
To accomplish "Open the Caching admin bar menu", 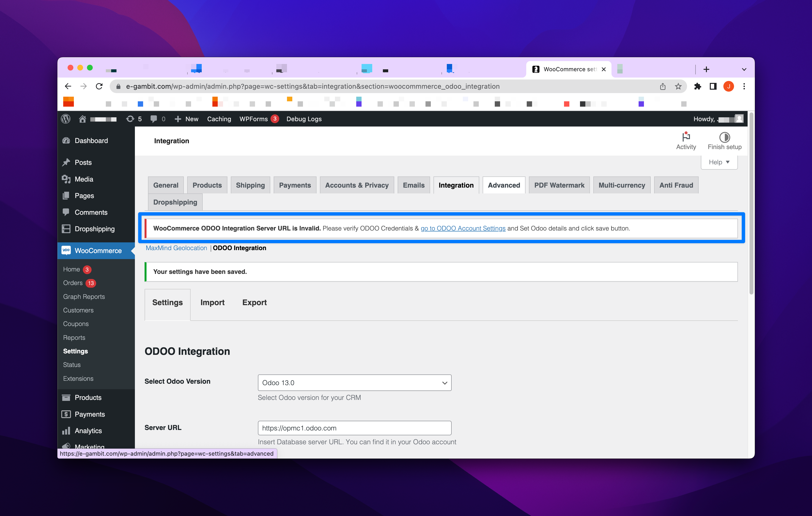I will click(219, 119).
